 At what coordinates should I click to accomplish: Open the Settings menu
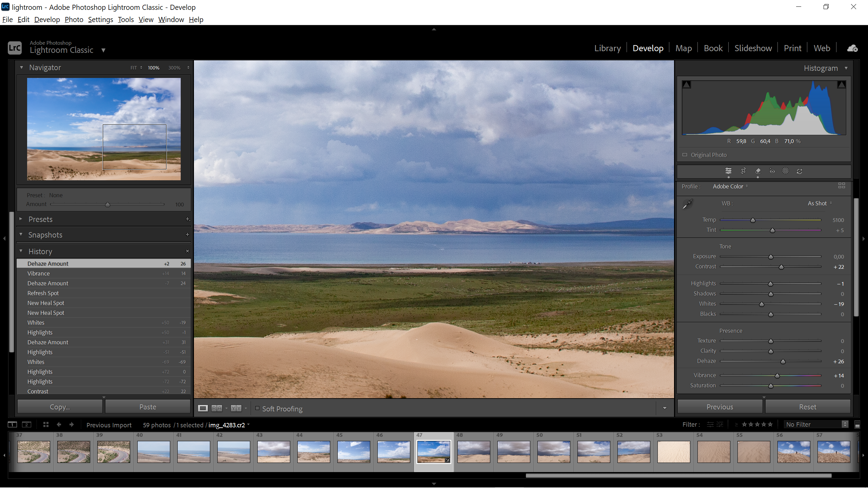[x=100, y=20]
